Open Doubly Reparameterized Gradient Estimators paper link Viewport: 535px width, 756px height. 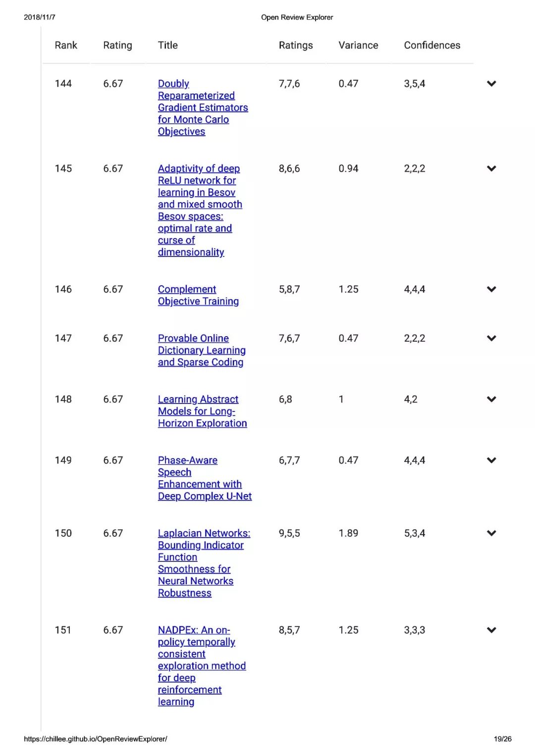point(203,107)
